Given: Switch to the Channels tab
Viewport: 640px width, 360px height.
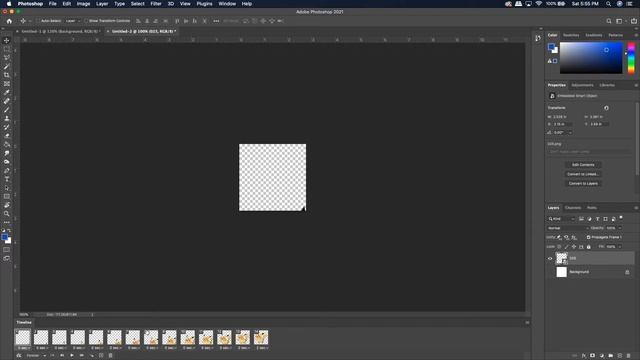Looking at the screenshot, I should click(573, 208).
